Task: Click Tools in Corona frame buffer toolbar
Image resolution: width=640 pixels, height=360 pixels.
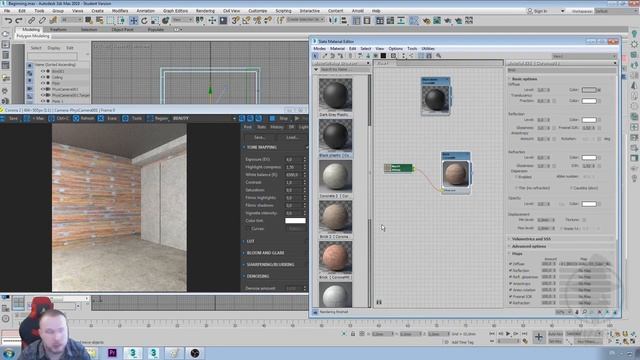Action: (x=132, y=118)
